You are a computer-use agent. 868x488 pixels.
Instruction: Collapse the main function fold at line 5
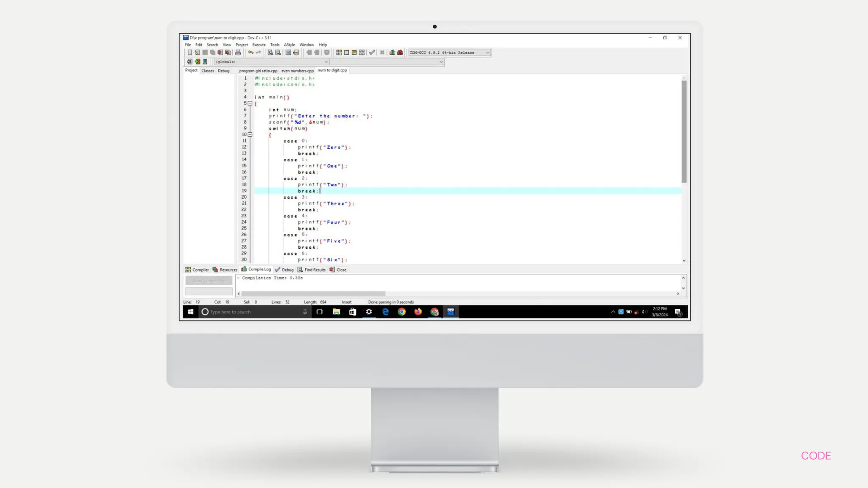click(x=250, y=103)
